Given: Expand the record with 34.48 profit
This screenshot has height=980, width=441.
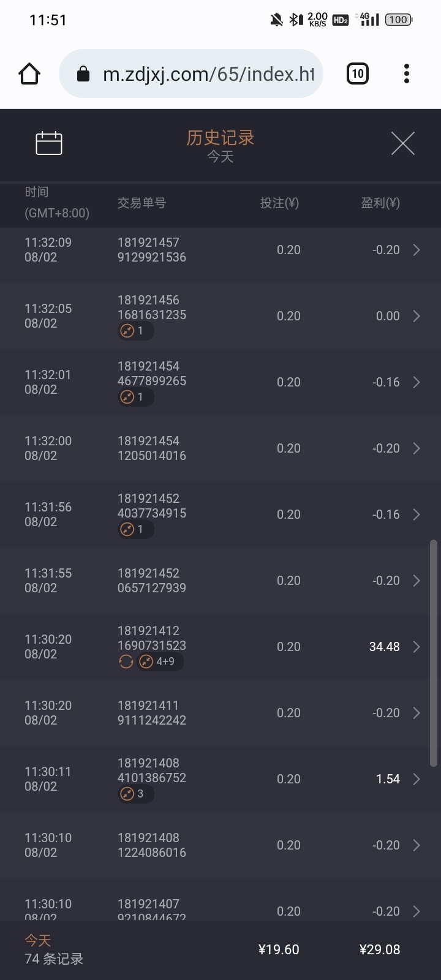Looking at the screenshot, I should click(417, 647).
